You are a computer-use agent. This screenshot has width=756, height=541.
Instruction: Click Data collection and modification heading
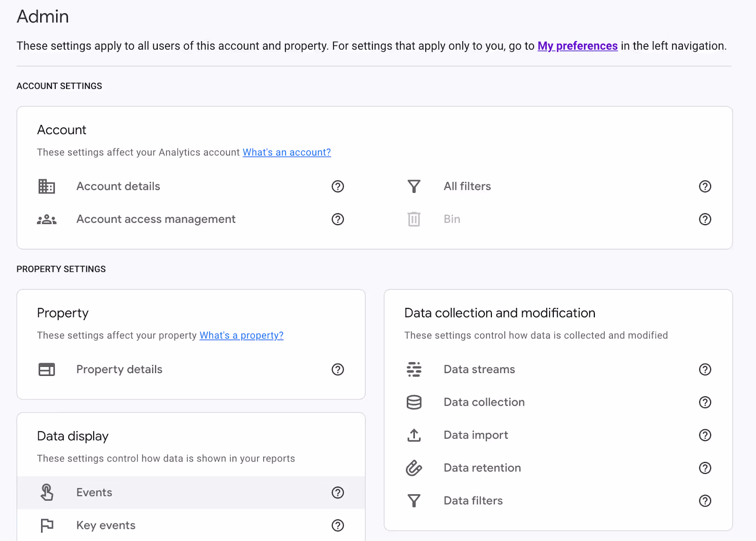tap(500, 313)
